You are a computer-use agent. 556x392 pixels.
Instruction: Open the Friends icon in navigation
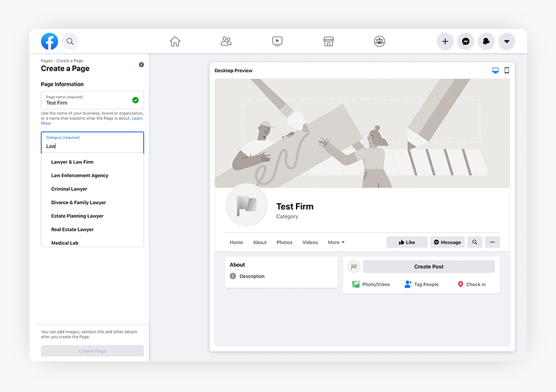pyautogui.click(x=226, y=41)
